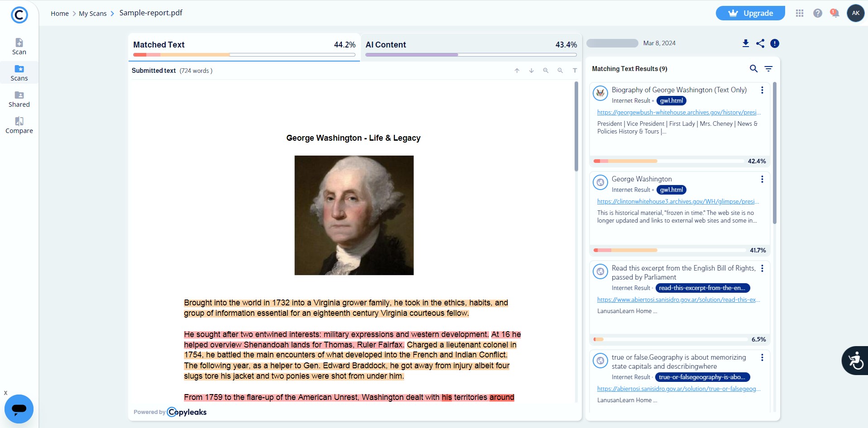Image resolution: width=868 pixels, height=428 pixels.
Task: Download the scan report
Action: tap(746, 43)
